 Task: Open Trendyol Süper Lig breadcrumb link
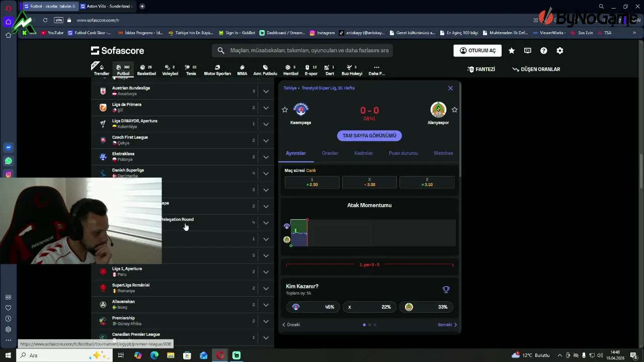click(x=328, y=88)
